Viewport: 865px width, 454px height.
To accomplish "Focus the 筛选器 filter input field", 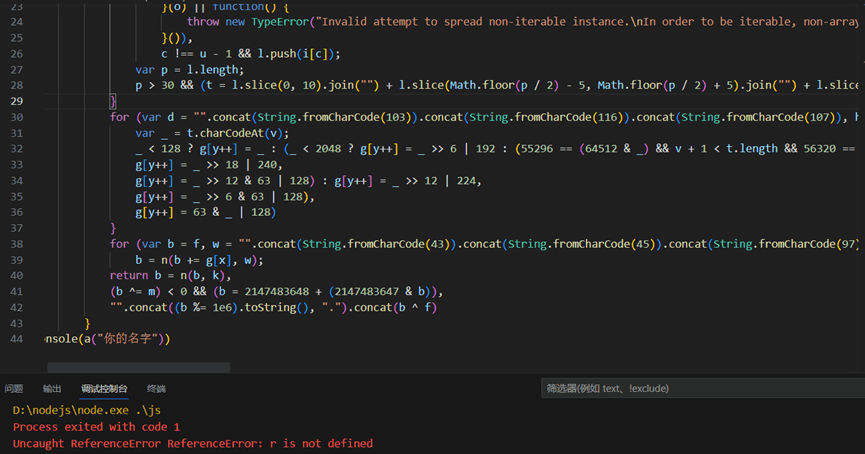I will [x=703, y=388].
